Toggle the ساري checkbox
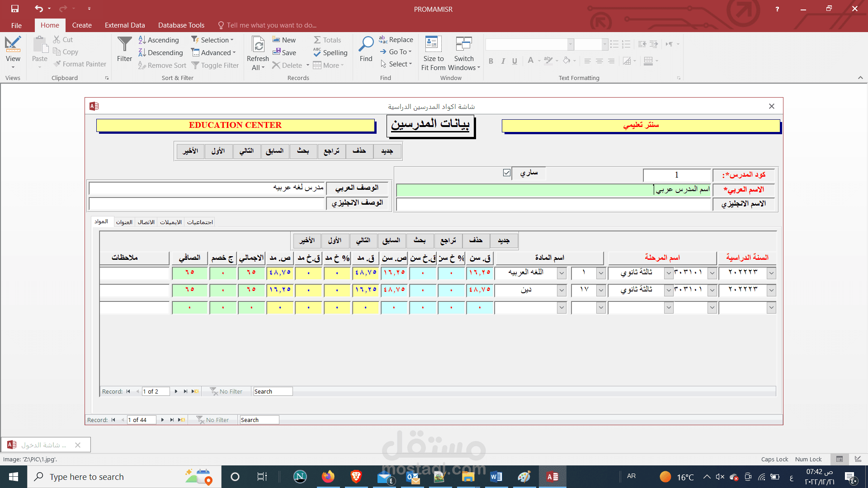Image resolution: width=868 pixels, height=488 pixels. point(507,173)
